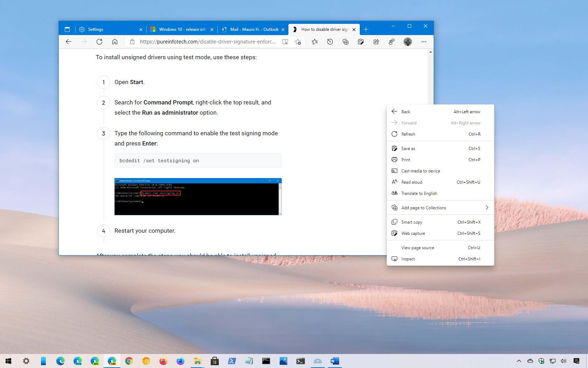Open the browser Feedback icon

point(392,42)
